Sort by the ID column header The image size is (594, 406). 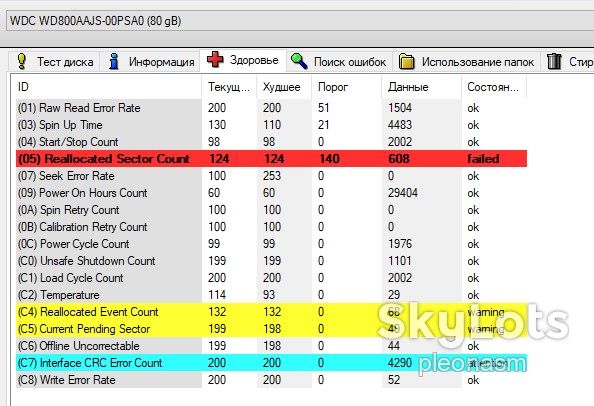pyautogui.click(x=109, y=87)
